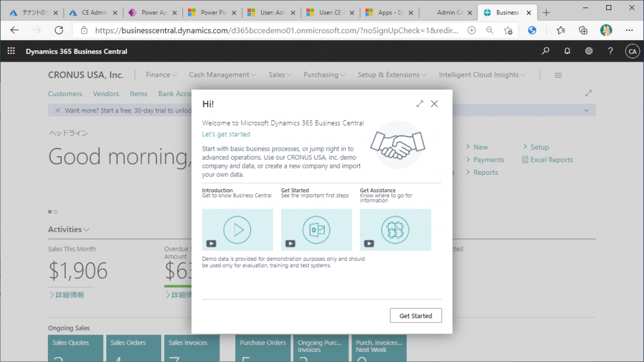Image resolution: width=644 pixels, height=362 pixels.
Task: Open the Items link
Action: [138, 94]
